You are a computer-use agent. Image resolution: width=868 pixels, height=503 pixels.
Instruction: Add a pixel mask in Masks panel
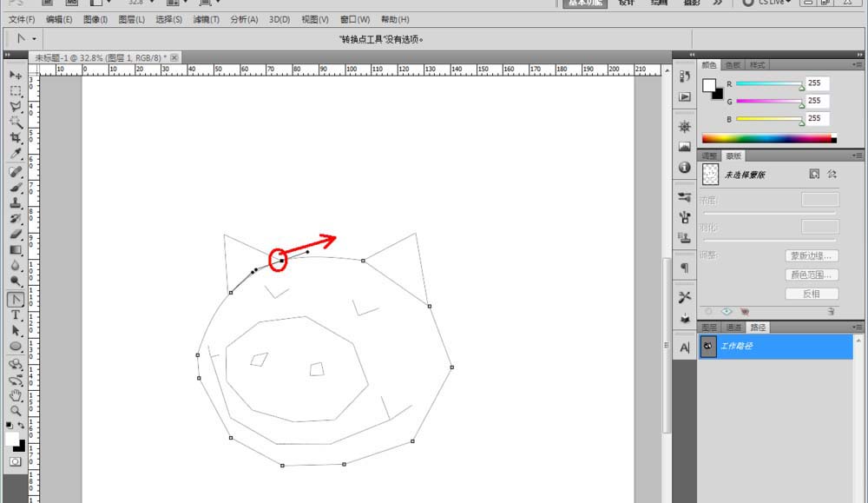tap(814, 174)
